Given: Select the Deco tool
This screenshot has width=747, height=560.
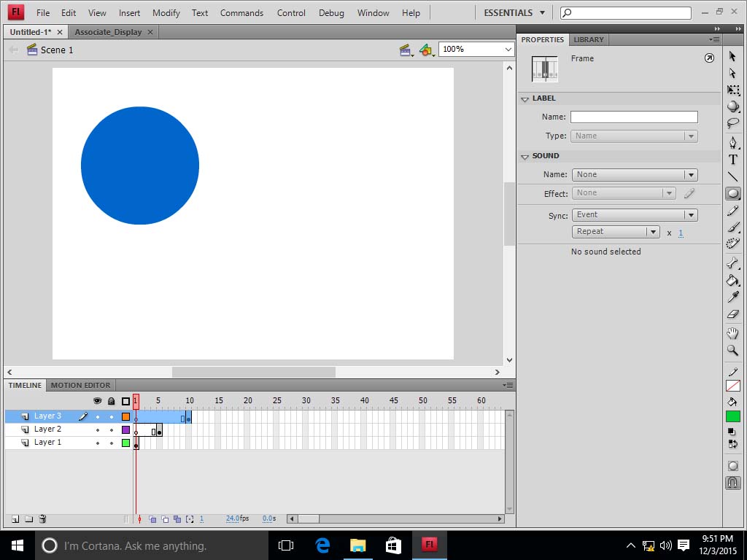Looking at the screenshot, I should click(x=732, y=244).
